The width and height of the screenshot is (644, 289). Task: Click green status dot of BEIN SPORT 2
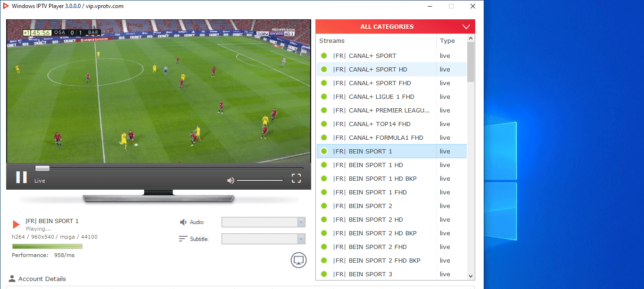pos(324,206)
